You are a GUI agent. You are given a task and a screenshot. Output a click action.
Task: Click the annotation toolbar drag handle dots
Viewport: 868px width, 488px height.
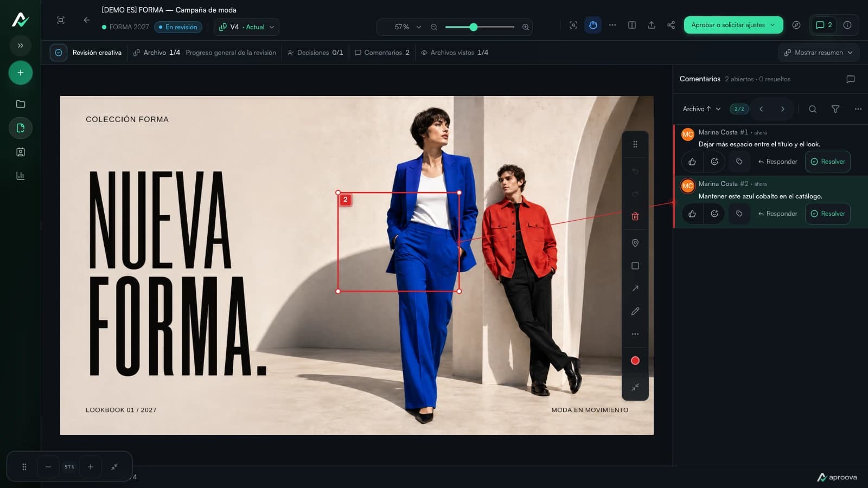coord(635,144)
